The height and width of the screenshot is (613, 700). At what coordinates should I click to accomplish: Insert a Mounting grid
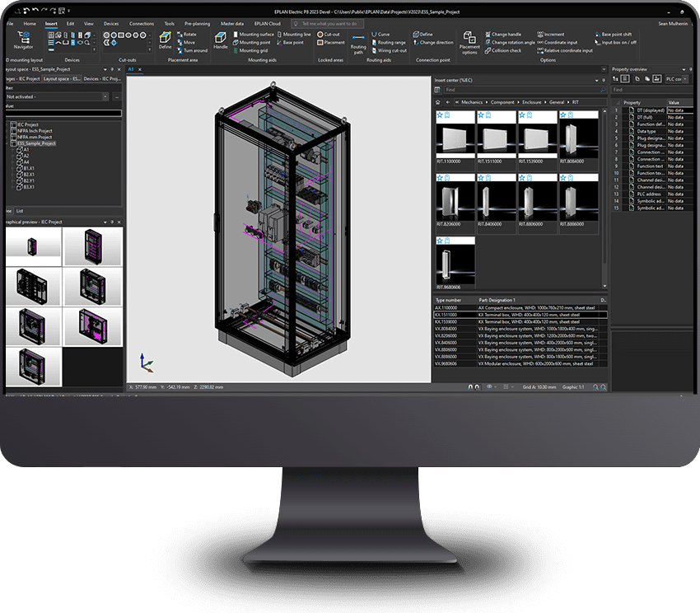[250, 50]
